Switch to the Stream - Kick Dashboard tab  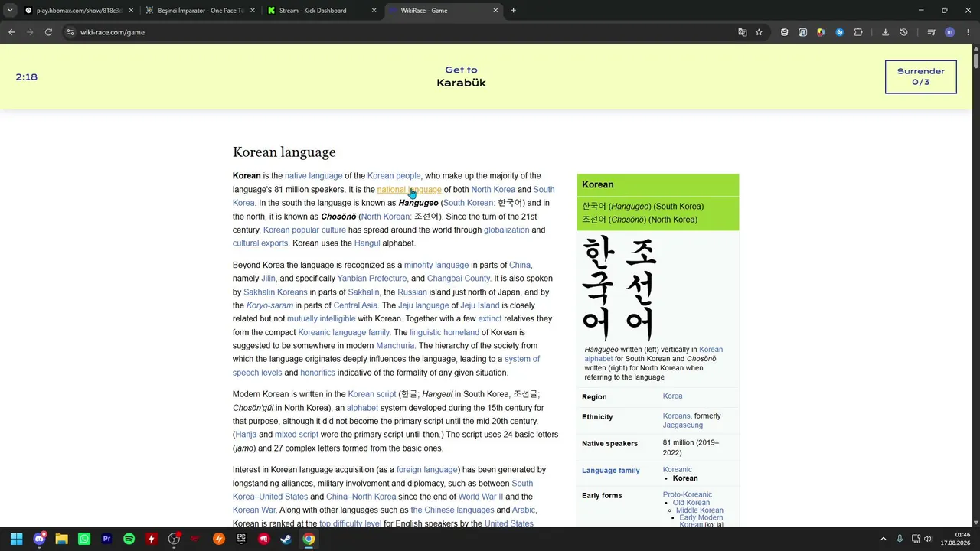321,11
